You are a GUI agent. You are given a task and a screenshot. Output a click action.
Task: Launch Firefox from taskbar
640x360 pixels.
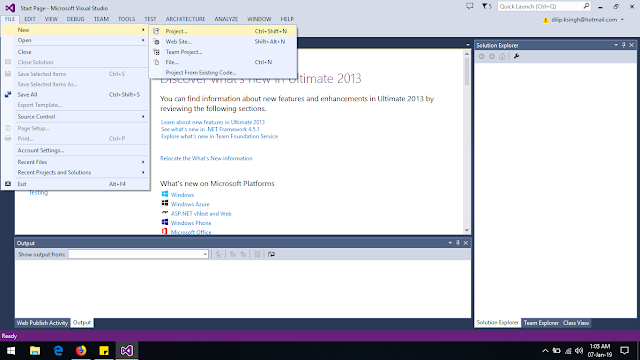point(81,351)
